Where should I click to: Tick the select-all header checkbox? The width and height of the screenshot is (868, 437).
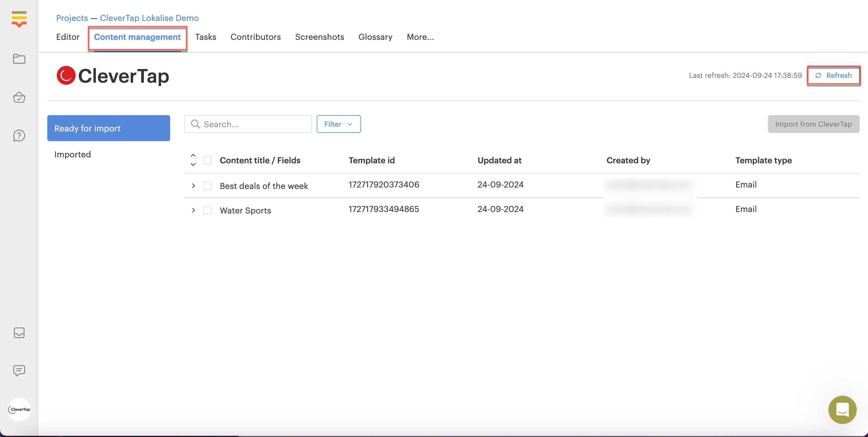pos(207,160)
